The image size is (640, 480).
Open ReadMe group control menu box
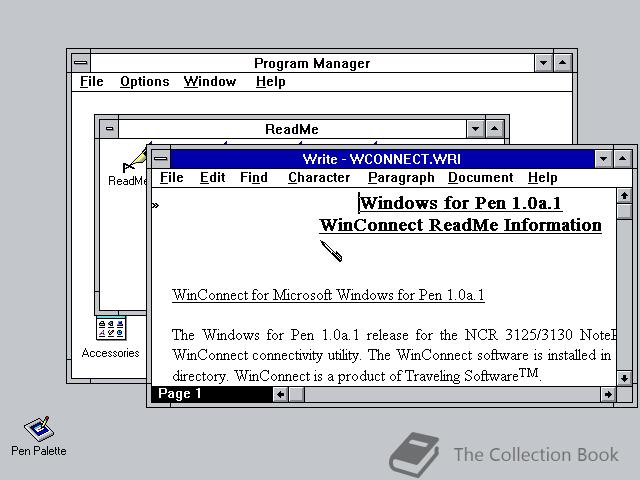pos(109,129)
